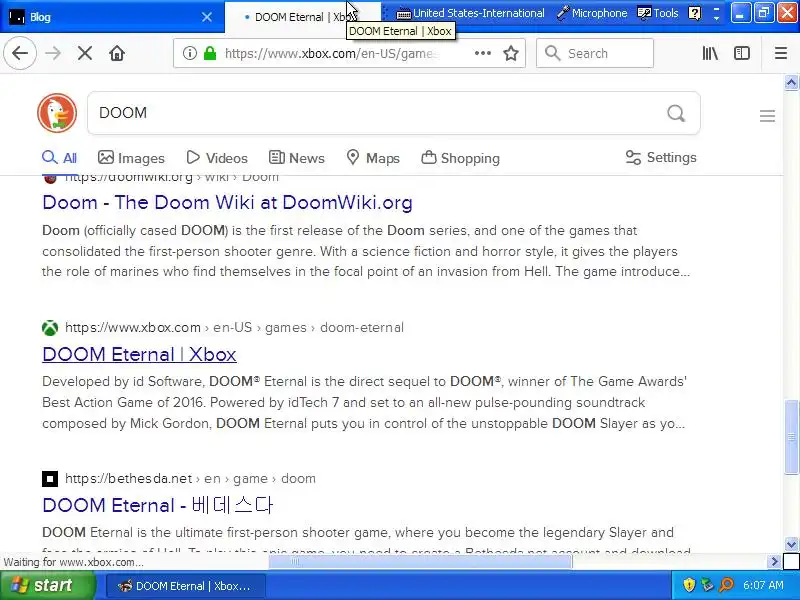Toggle the Microphone in language bar
This screenshot has height=600, width=800.
tap(592, 13)
